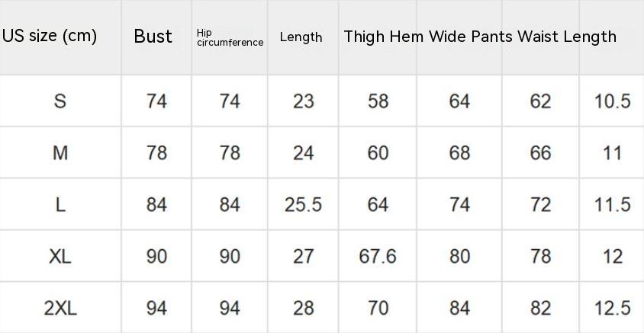This screenshot has height=333, width=644.
Task: Click the 'US size (cm)' header cell
Action: point(50,36)
